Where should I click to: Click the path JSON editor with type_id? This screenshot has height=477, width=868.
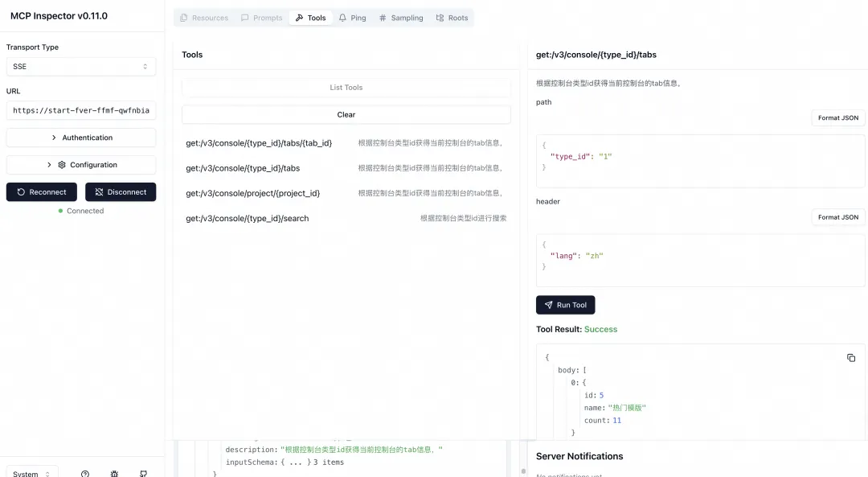point(700,161)
